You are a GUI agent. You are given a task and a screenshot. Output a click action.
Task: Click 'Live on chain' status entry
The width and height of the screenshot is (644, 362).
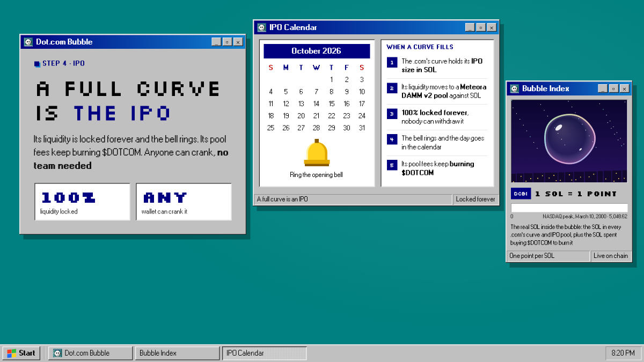pyautogui.click(x=611, y=256)
